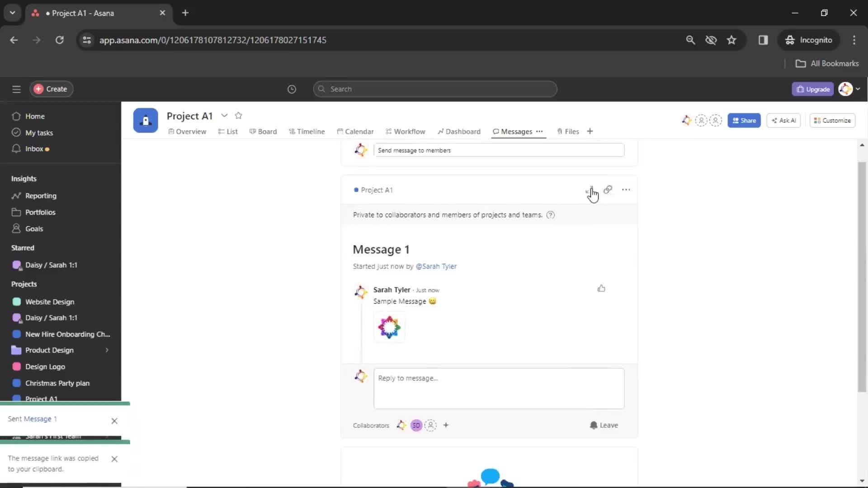Click the Files tab in project navigation
Screen dimensions: 868x488
(x=571, y=131)
